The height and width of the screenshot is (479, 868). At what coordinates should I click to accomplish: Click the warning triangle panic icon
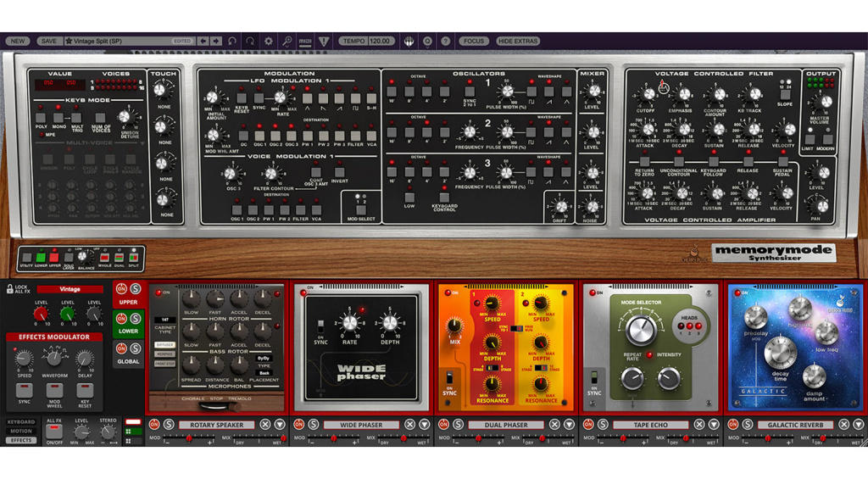pyautogui.click(x=324, y=41)
